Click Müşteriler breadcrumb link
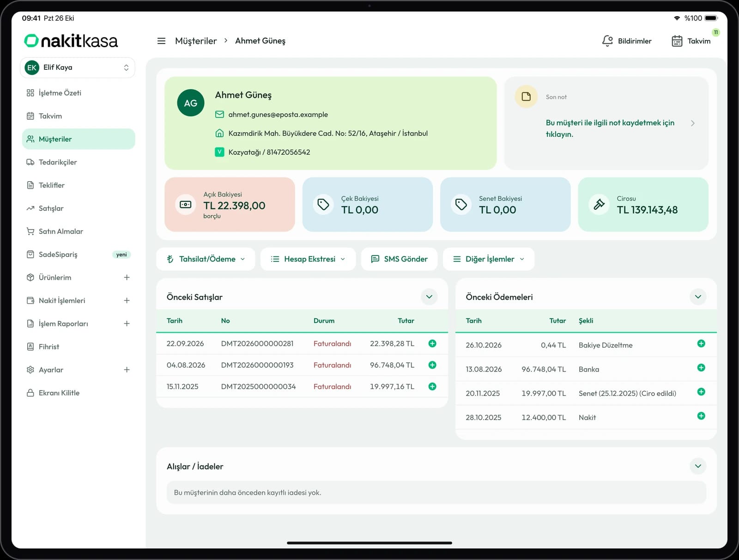Screen dimensions: 739x560 (x=196, y=41)
